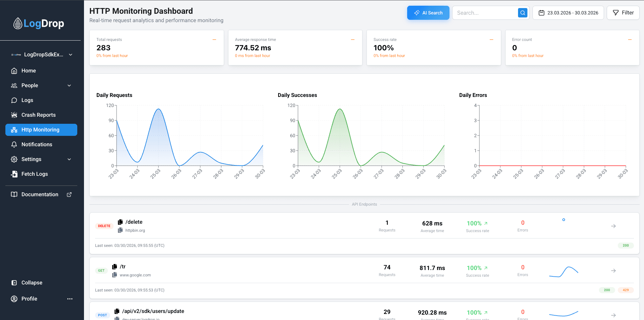644x320 pixels.
Task: Click the /delete endpoint name
Action: [x=134, y=222]
